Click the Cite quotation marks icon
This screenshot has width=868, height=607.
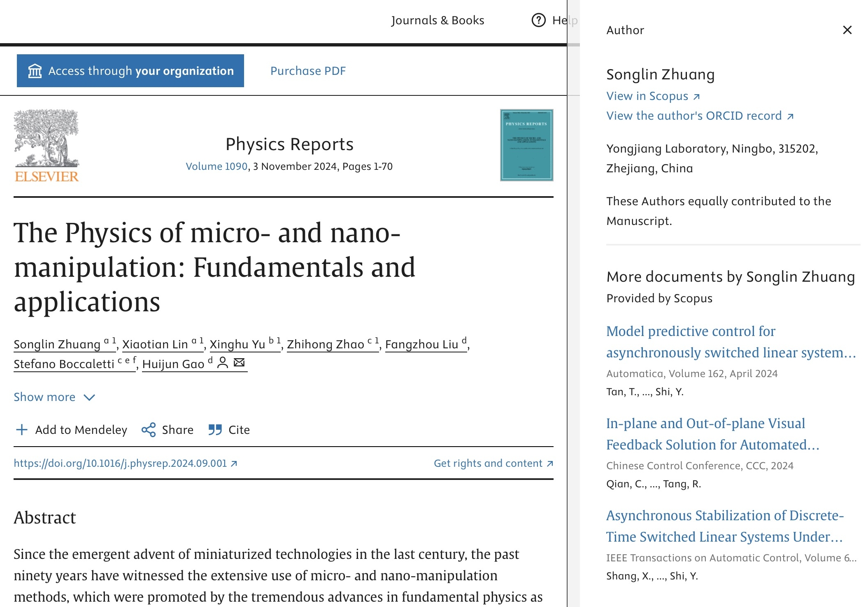click(x=215, y=430)
